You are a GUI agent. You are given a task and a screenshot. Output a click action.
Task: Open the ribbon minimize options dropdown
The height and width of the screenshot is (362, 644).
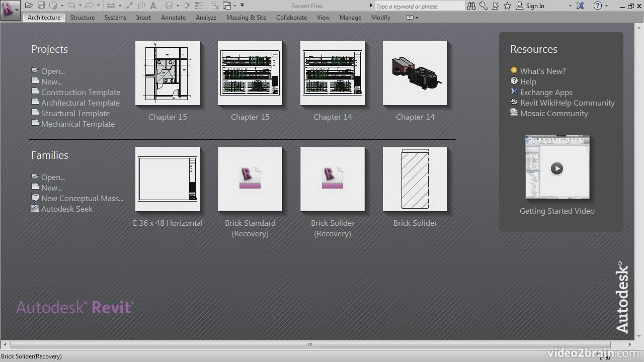[x=417, y=18]
